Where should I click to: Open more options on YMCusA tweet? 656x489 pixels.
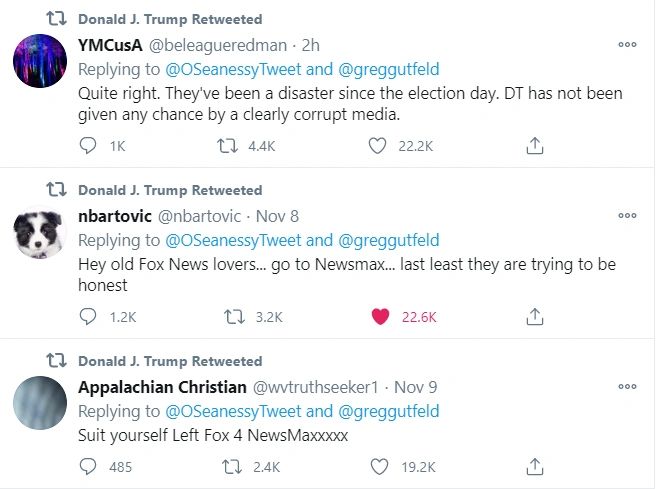pyautogui.click(x=627, y=45)
